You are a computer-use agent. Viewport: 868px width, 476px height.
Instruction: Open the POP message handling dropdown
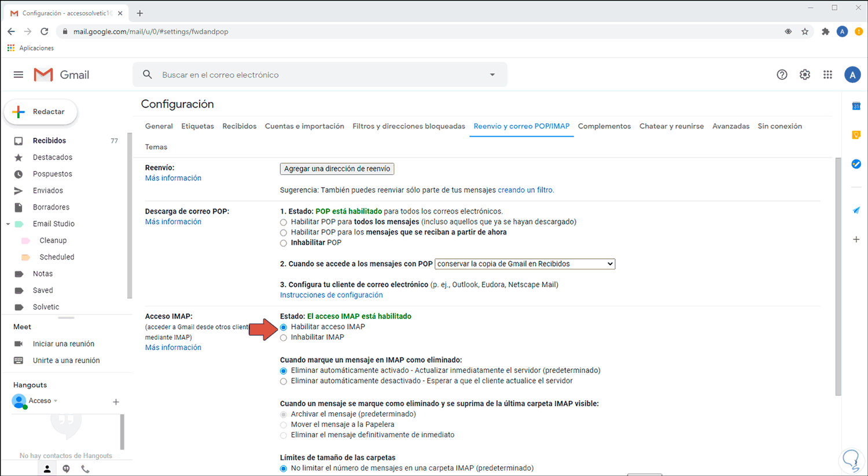[x=524, y=264]
